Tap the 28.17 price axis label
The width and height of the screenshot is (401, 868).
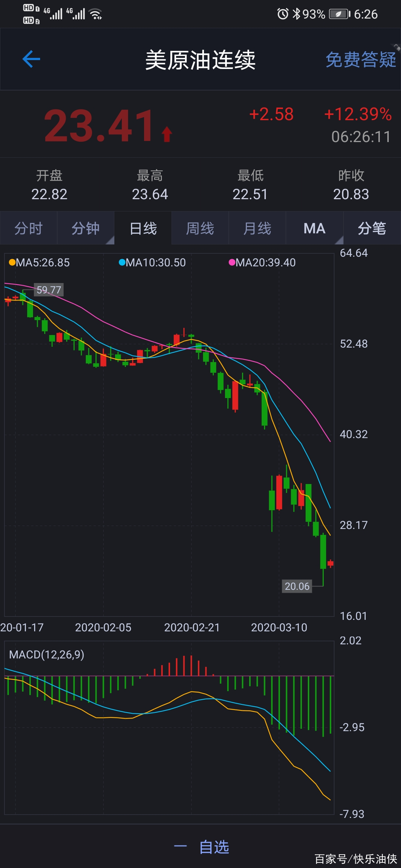point(354,525)
